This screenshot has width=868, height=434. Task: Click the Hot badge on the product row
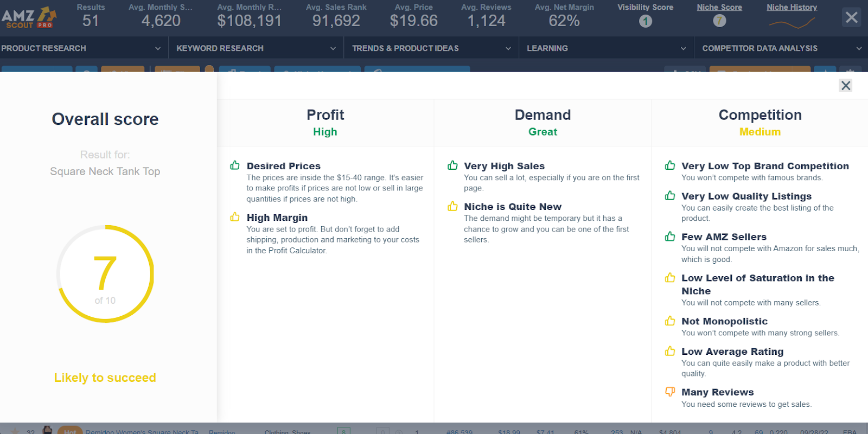69,431
